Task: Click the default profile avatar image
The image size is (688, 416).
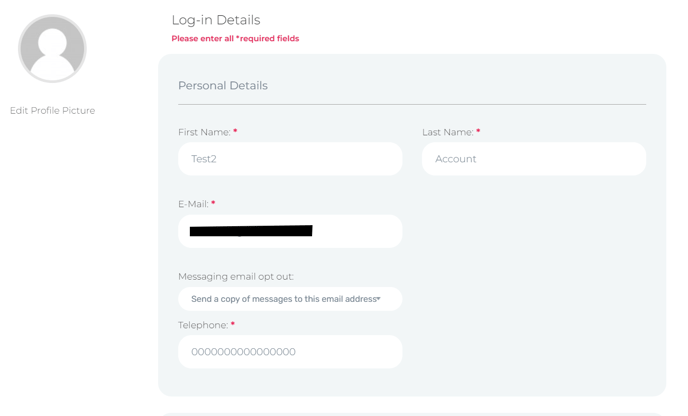Action: 52,48
